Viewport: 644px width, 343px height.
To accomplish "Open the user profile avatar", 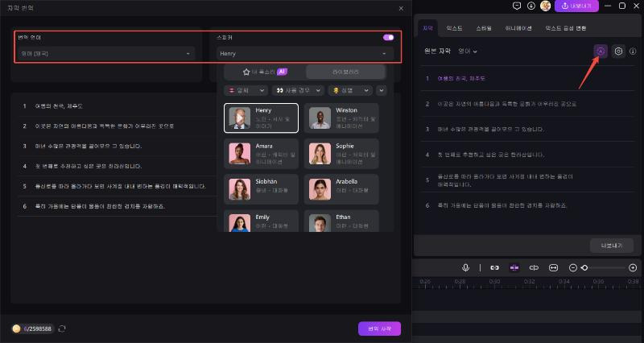I will [x=546, y=6].
